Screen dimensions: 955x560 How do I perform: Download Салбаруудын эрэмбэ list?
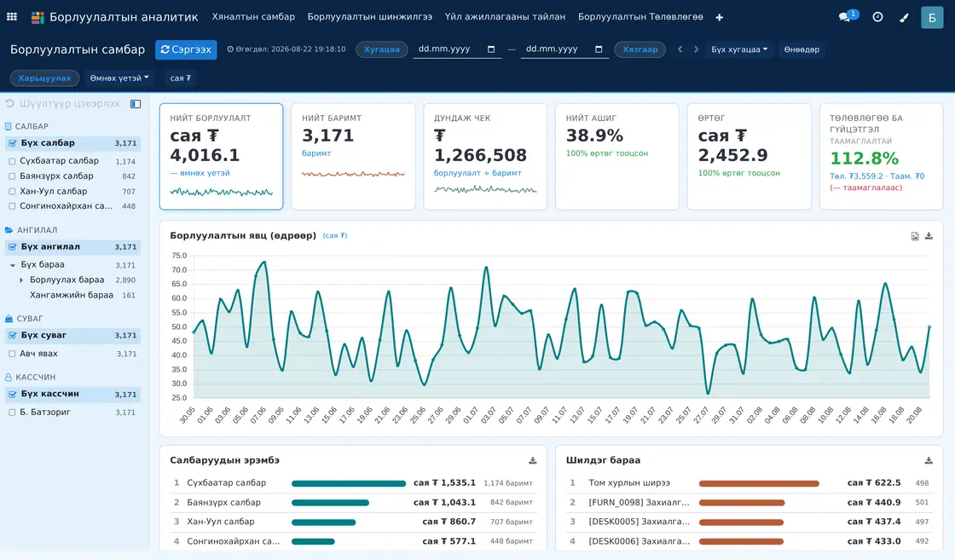[532, 461]
